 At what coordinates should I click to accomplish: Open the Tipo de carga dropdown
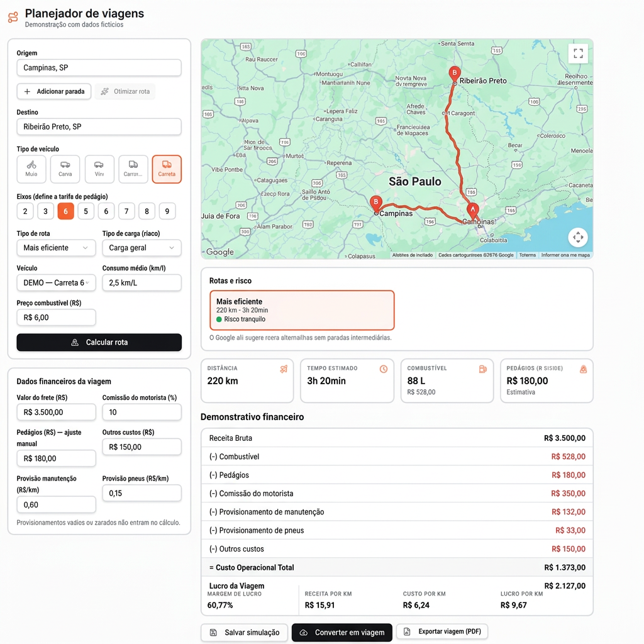142,248
